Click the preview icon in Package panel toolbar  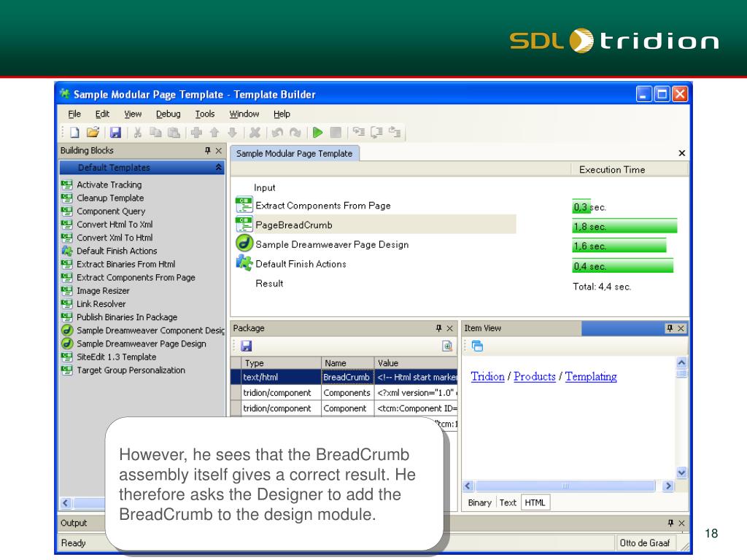(x=447, y=346)
